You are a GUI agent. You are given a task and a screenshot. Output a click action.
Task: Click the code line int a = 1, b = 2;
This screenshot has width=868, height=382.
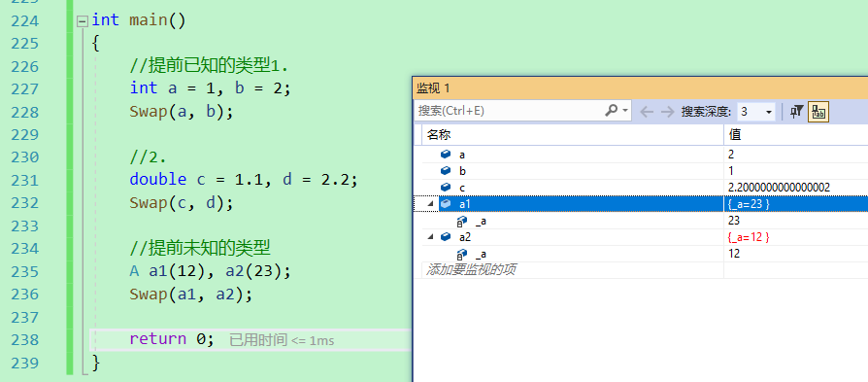211,88
